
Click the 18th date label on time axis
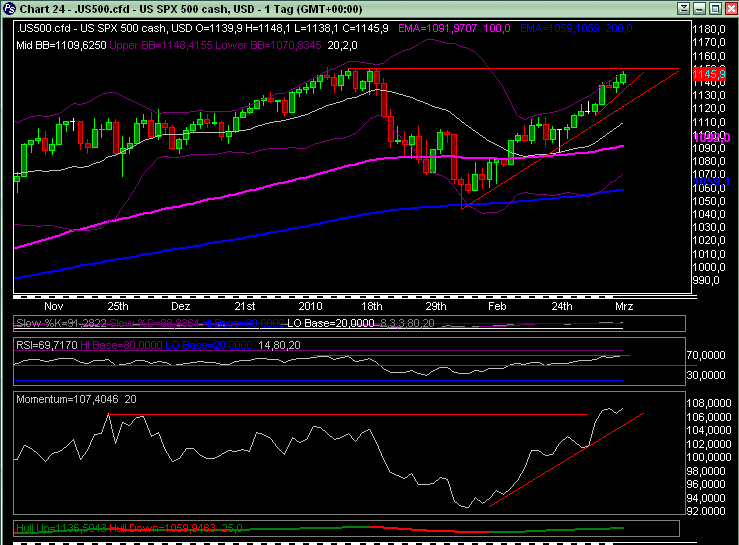point(372,306)
